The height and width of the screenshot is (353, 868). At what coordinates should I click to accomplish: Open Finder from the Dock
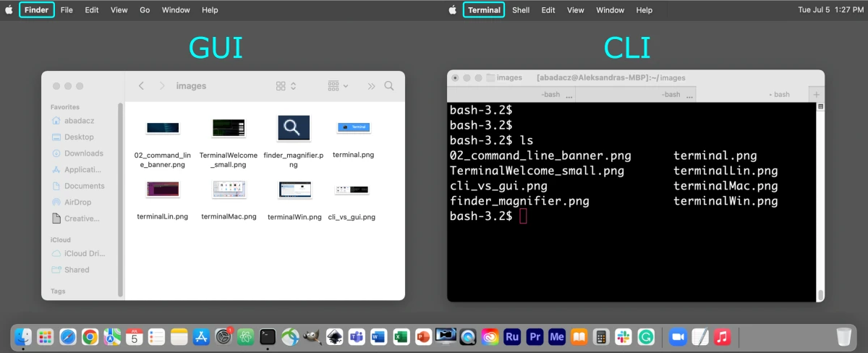(23, 337)
